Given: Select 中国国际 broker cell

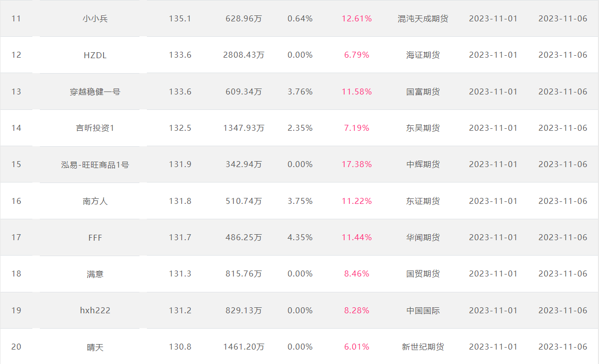Looking at the screenshot, I should point(423,311).
